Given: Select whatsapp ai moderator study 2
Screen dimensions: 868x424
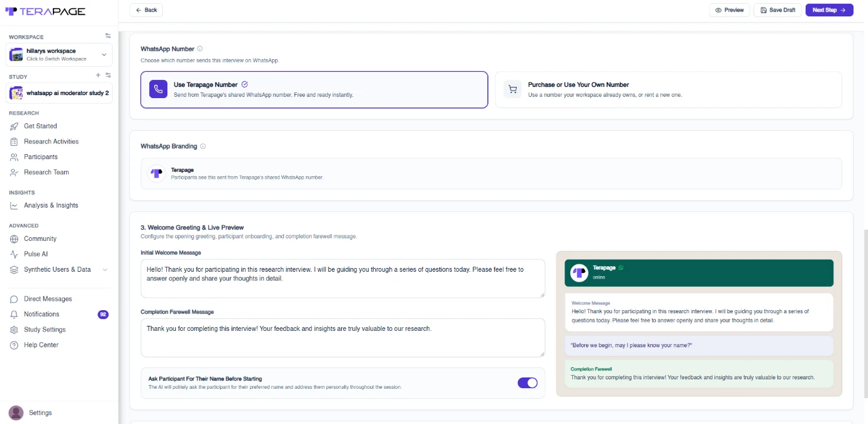Looking at the screenshot, I should [59, 93].
